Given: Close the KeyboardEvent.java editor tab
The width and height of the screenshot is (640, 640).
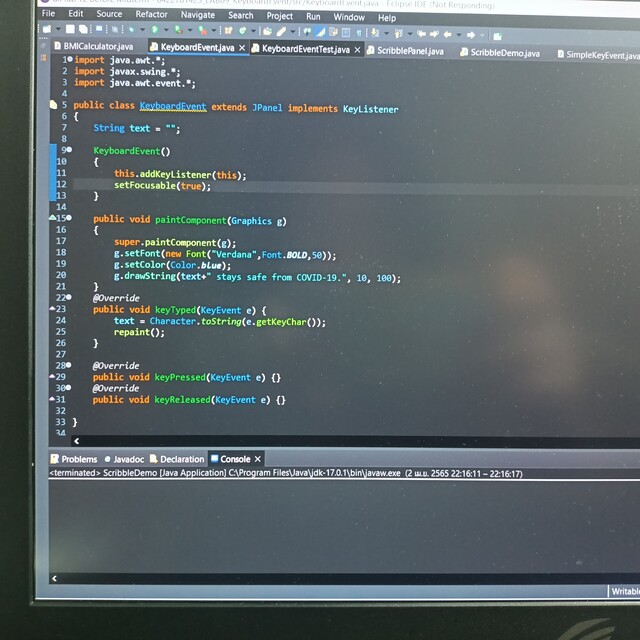Looking at the screenshot, I should [242, 48].
